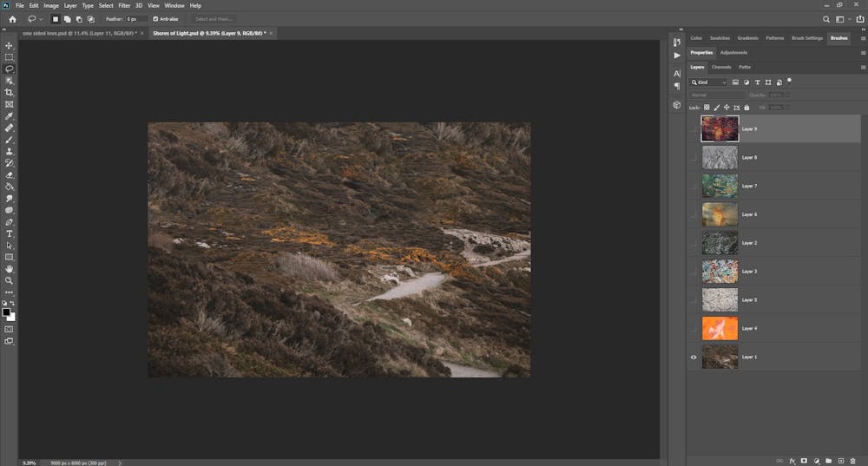The image size is (868, 466).
Task: Select the Paint Bucket tool
Action: click(x=9, y=187)
